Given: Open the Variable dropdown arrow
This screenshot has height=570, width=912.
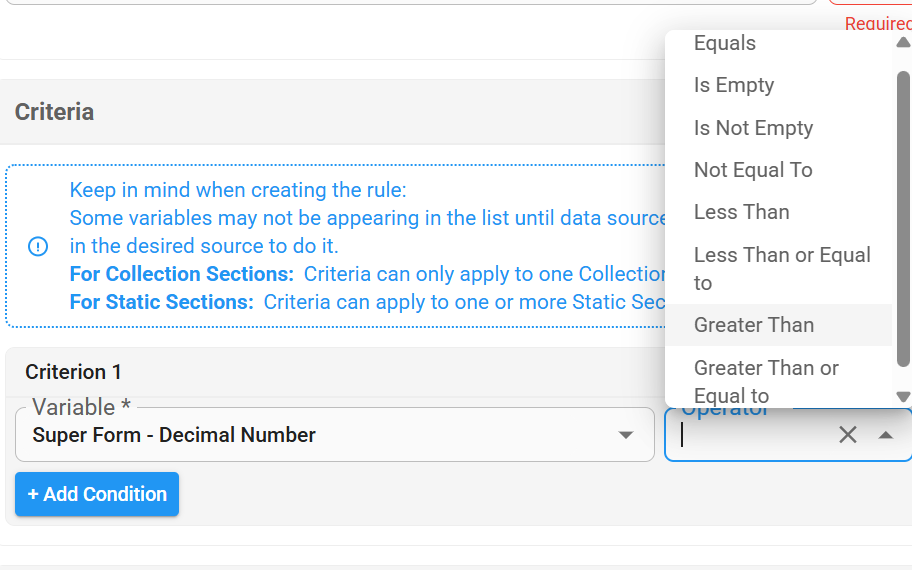Looking at the screenshot, I should pyautogui.click(x=625, y=435).
